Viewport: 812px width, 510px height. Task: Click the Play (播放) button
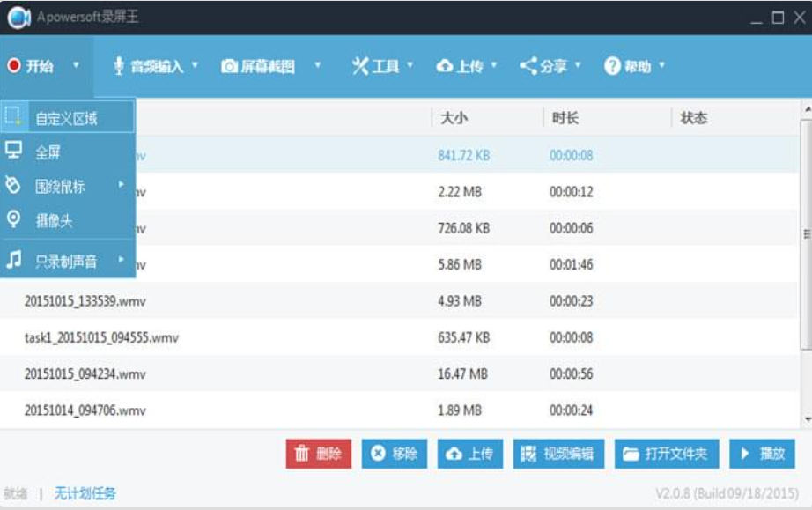tap(759, 451)
